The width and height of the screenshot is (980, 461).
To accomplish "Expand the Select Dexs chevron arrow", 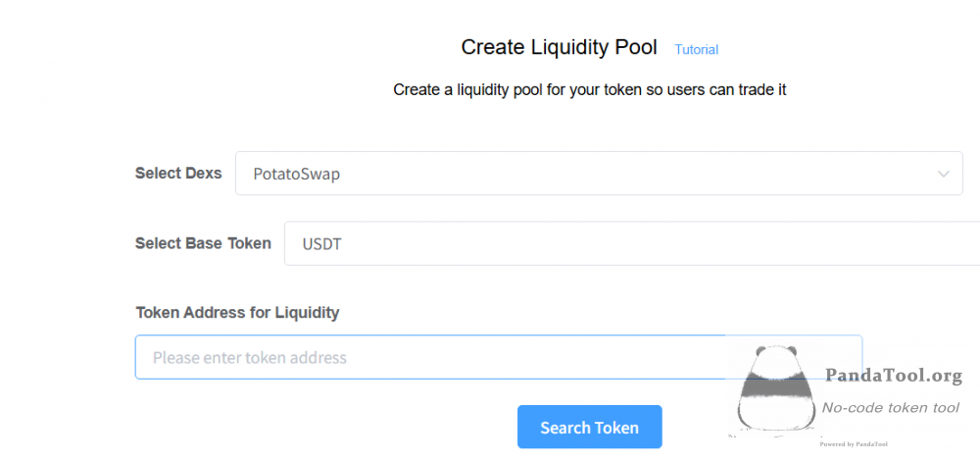I will pos(944,174).
